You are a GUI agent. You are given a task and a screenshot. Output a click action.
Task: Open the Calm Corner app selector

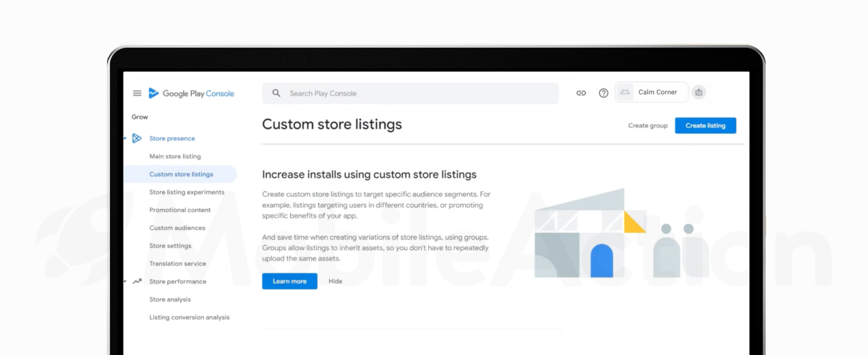pos(651,93)
